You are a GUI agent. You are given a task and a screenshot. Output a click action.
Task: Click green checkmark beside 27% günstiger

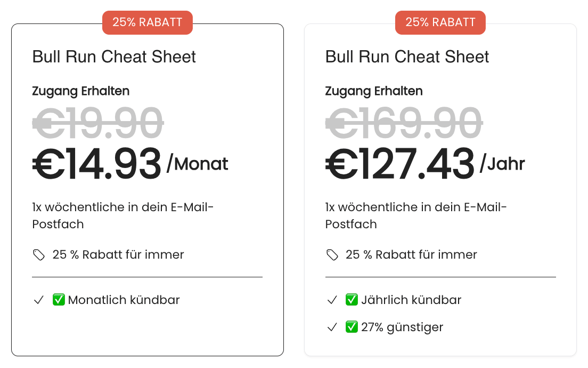[x=352, y=327]
